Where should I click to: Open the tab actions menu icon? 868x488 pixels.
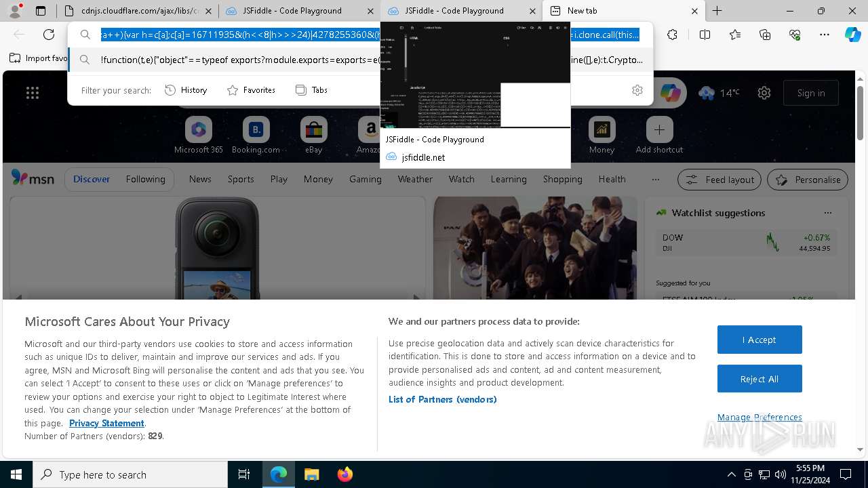point(41,11)
